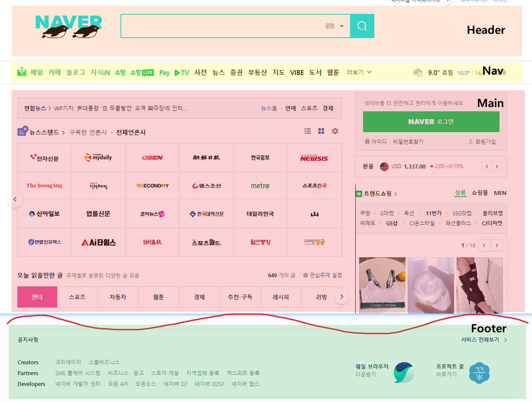The height and width of the screenshot is (402, 532).
Task: Switch trend shopping to 쇼핑몰 tab
Action: tap(480, 193)
